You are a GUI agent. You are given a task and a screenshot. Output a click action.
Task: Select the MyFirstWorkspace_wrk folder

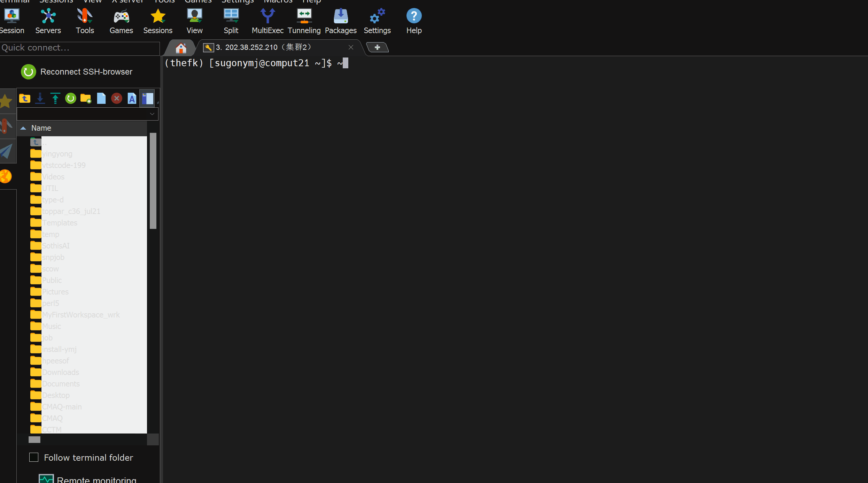point(75,315)
